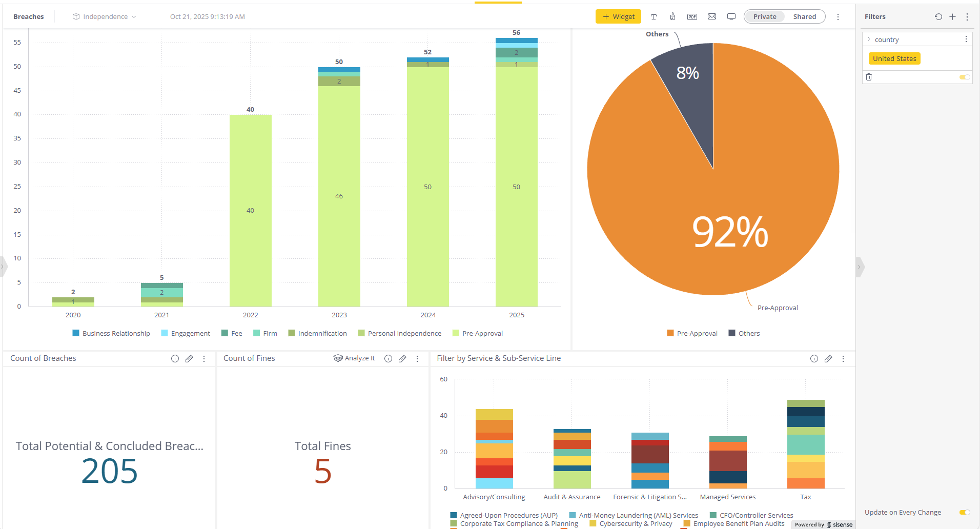Screen dimensions: 980x529
Task: Open the email dashboard icon
Action: pyautogui.click(x=711, y=16)
